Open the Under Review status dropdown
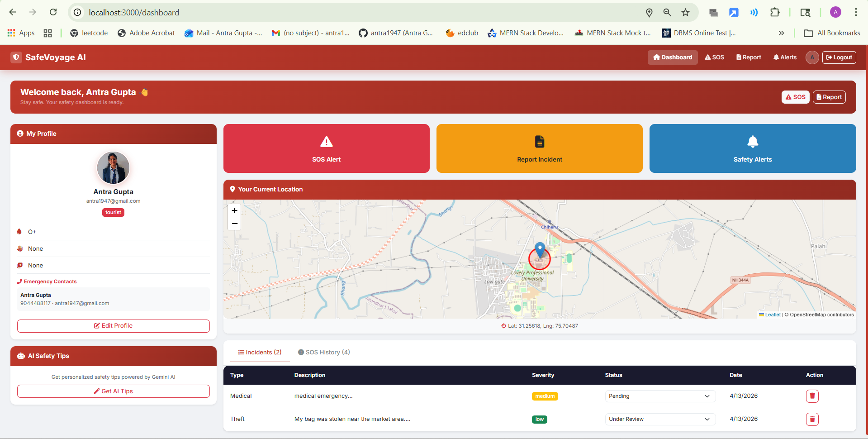The image size is (868, 439). point(659,419)
